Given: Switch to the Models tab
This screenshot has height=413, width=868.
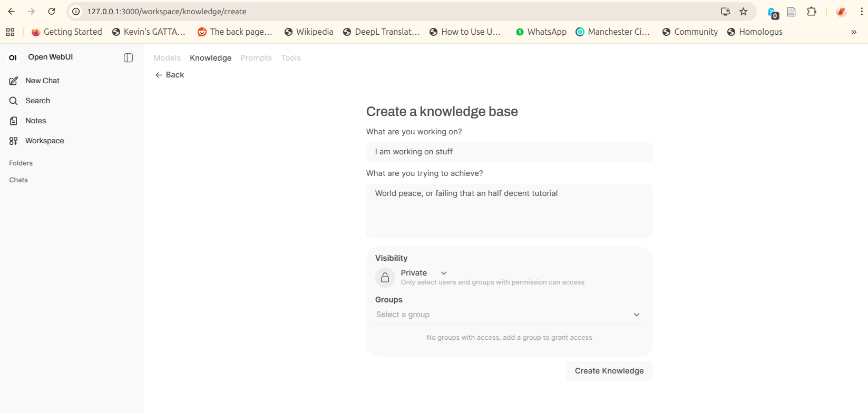Looking at the screenshot, I should (x=167, y=58).
